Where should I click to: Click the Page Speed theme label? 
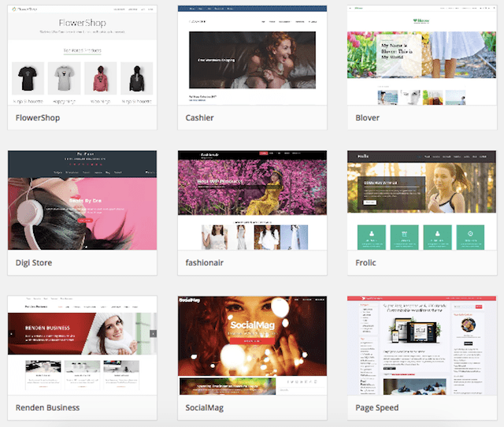point(376,407)
